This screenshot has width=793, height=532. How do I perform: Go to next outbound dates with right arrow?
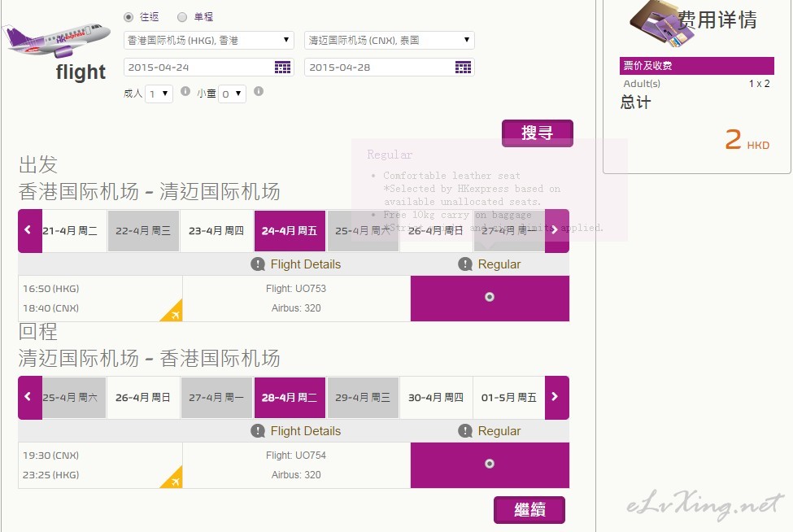(x=557, y=230)
